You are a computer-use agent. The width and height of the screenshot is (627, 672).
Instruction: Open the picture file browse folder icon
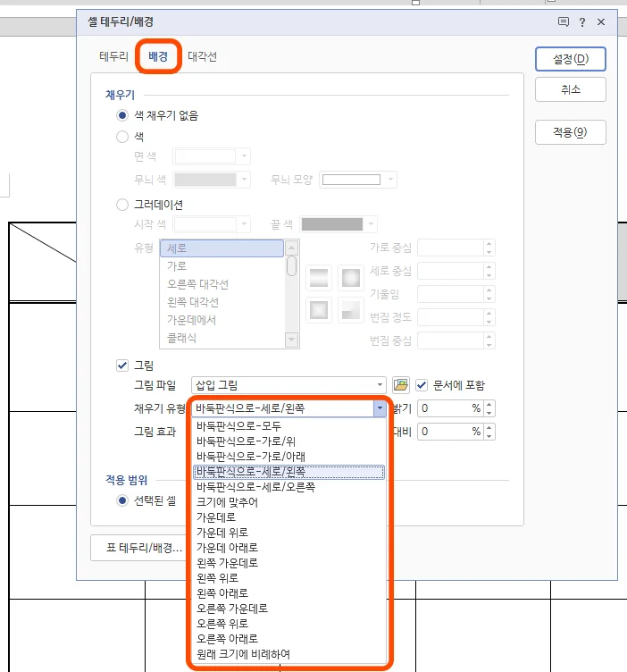click(x=401, y=385)
